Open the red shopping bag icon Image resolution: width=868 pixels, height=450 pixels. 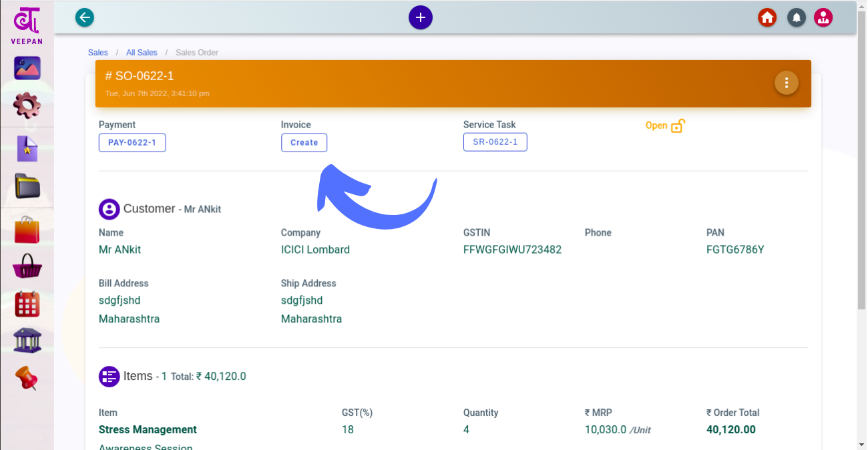click(x=27, y=230)
